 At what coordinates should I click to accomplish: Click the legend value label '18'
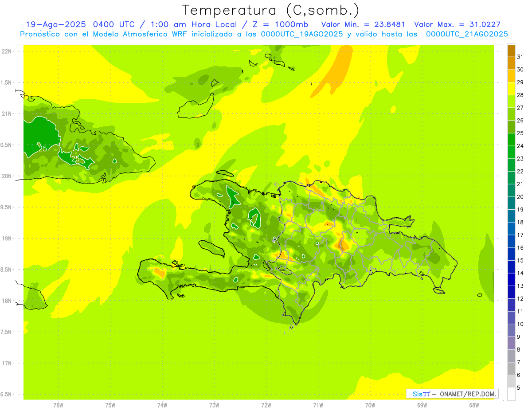(520, 222)
